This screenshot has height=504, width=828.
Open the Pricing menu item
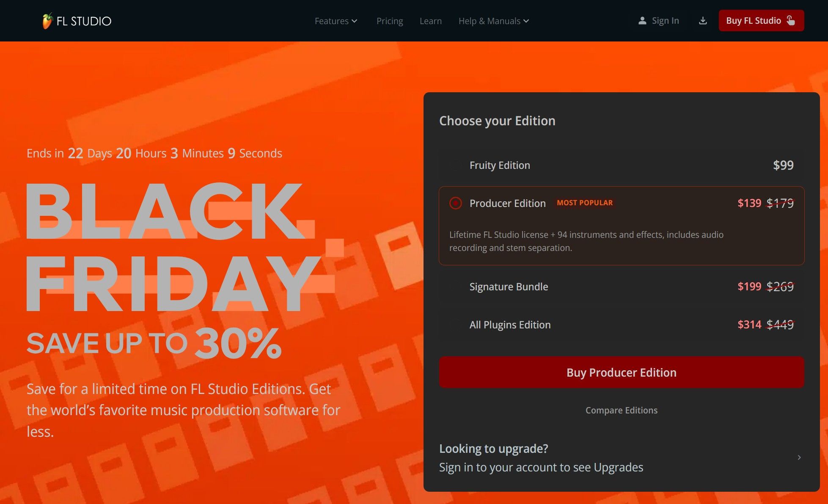pyautogui.click(x=390, y=21)
